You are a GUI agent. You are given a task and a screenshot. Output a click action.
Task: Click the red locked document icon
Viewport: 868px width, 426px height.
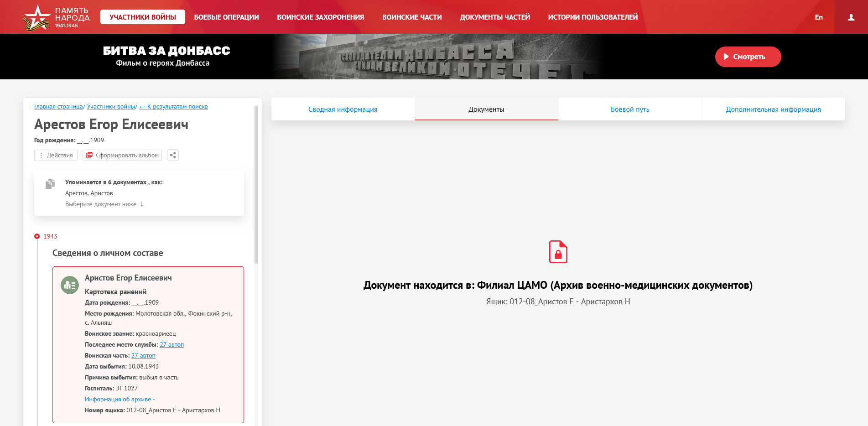(558, 252)
